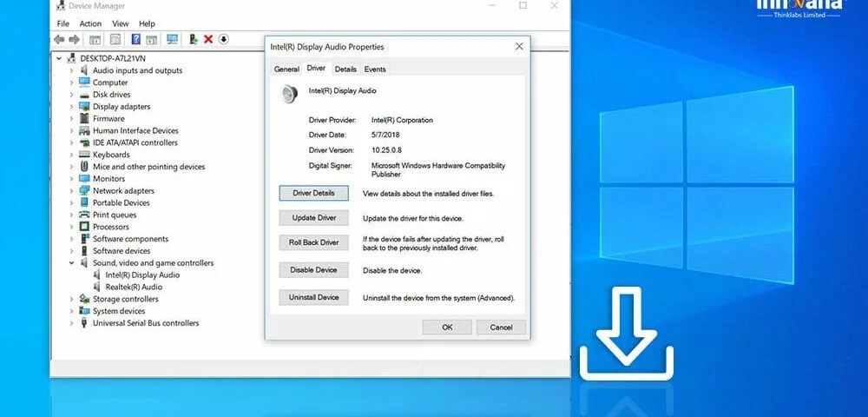Select the Driver tab
Viewport: 868px width, 417px height.
tap(316, 68)
